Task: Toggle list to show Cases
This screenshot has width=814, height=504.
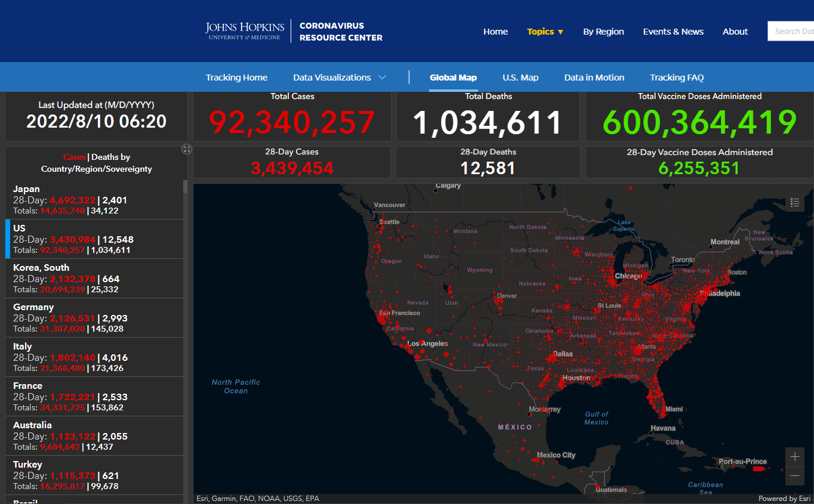Action: tap(75, 157)
